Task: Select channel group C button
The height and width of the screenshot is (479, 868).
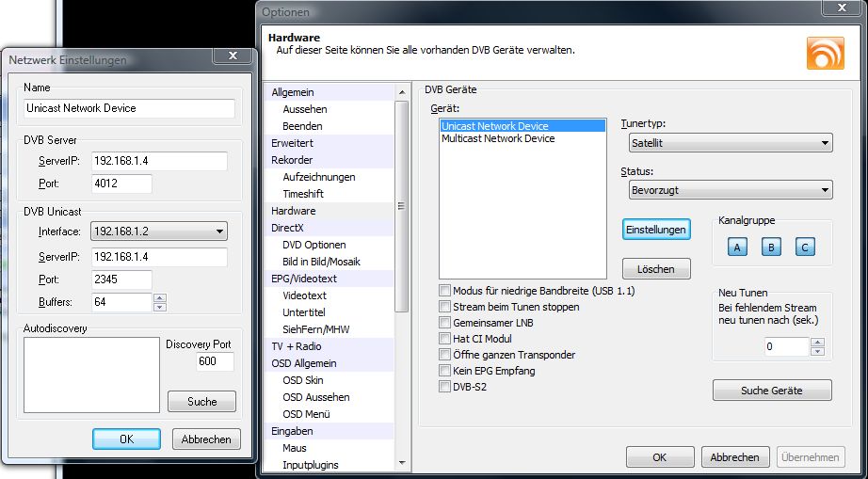Action: click(x=803, y=247)
